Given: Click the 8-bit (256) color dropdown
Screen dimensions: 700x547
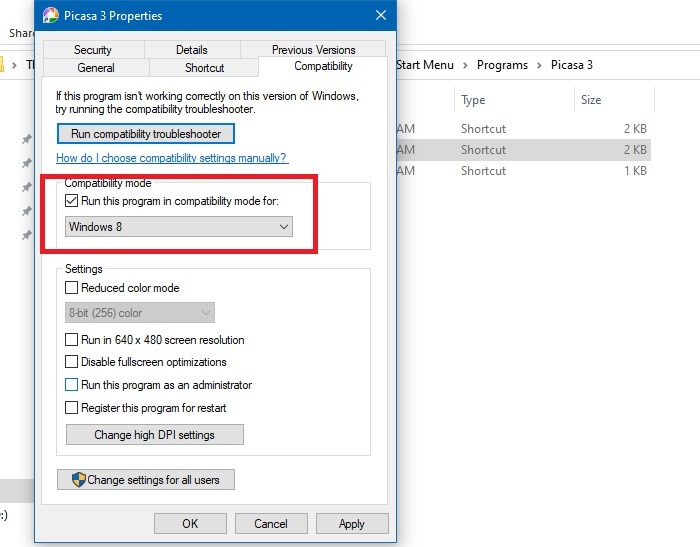Looking at the screenshot, I should click(140, 313).
